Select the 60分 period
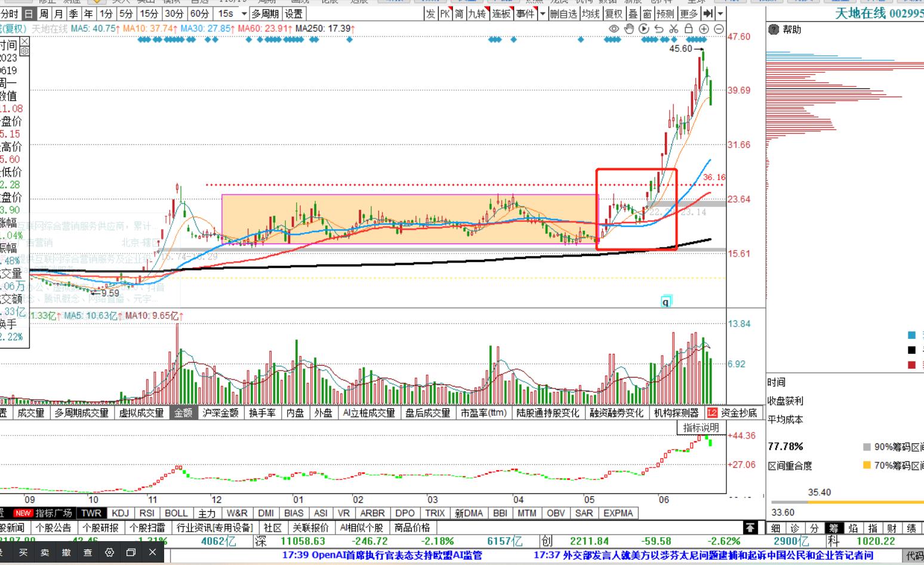Screen dimensions: 924x565 (199, 14)
